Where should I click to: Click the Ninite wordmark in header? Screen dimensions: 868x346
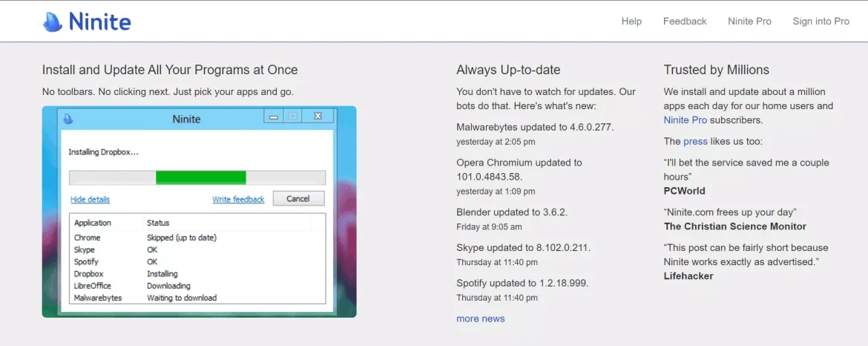pyautogui.click(x=99, y=22)
